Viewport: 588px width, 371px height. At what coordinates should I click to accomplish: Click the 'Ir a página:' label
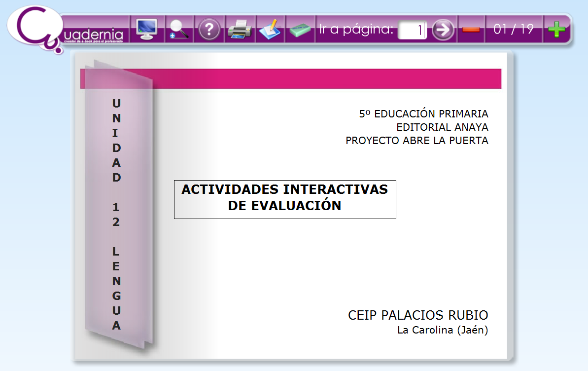(356, 30)
